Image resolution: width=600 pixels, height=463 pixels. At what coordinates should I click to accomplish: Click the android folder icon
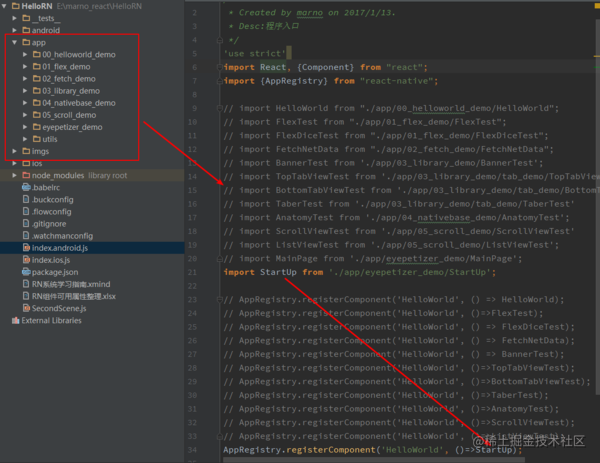(x=26, y=30)
